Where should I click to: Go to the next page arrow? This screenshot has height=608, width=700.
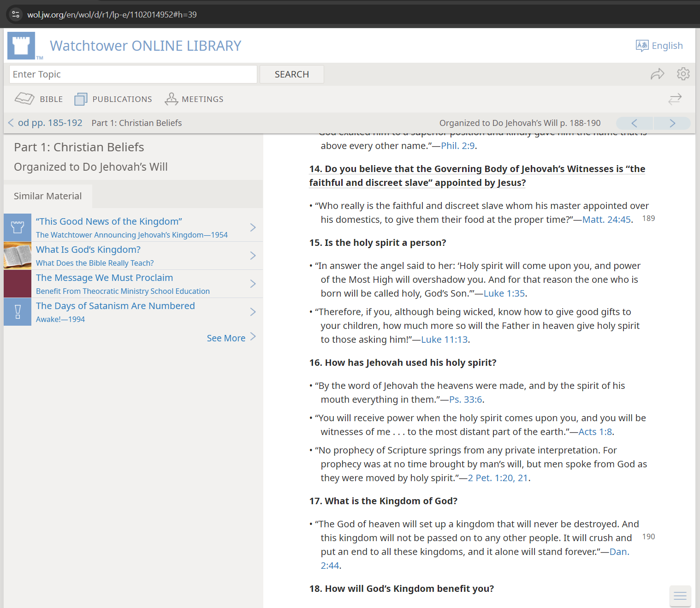672,123
